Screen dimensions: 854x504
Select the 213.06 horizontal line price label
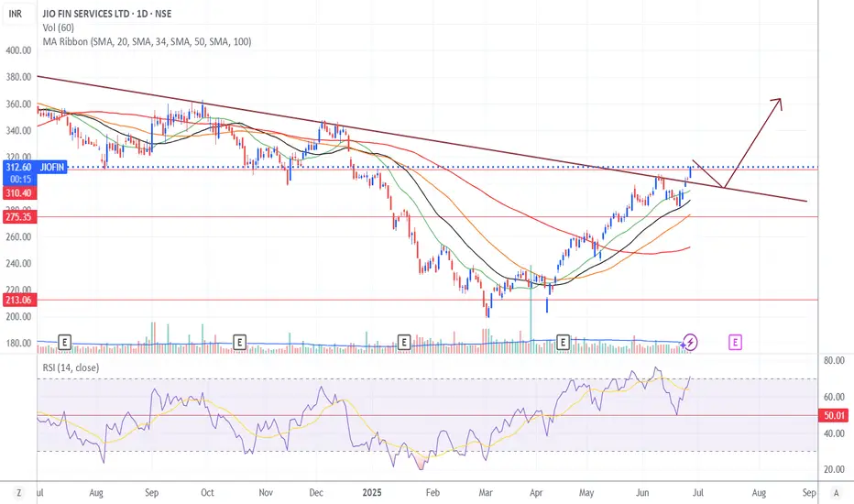(18, 300)
